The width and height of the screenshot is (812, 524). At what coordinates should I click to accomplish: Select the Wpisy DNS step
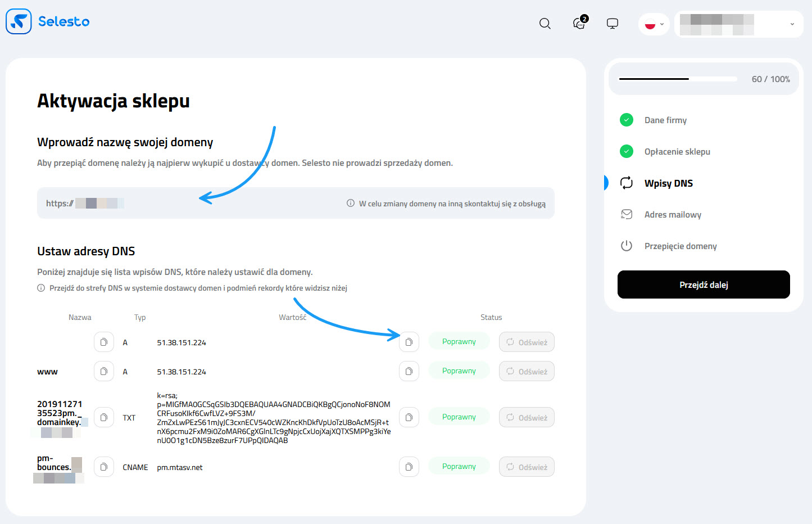pos(668,183)
